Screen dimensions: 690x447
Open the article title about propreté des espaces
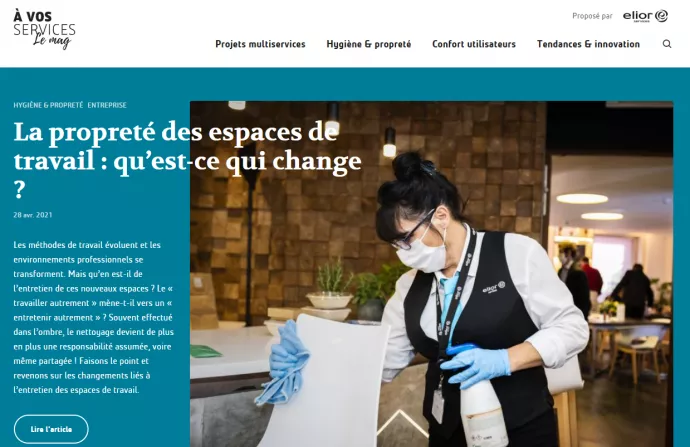187,160
